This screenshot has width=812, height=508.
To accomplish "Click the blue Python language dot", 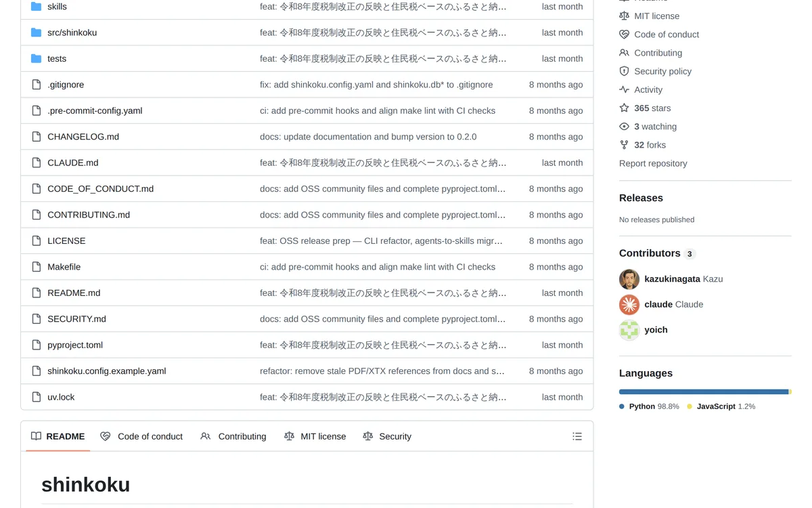I will point(622,406).
